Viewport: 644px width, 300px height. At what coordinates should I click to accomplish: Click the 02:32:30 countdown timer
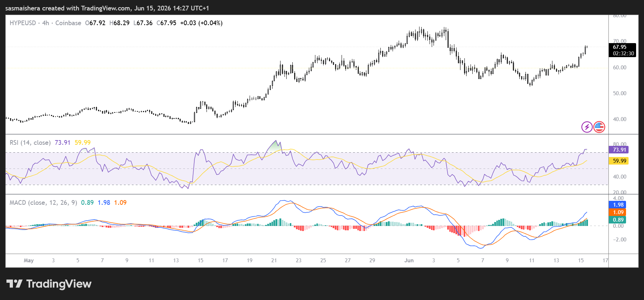624,54
